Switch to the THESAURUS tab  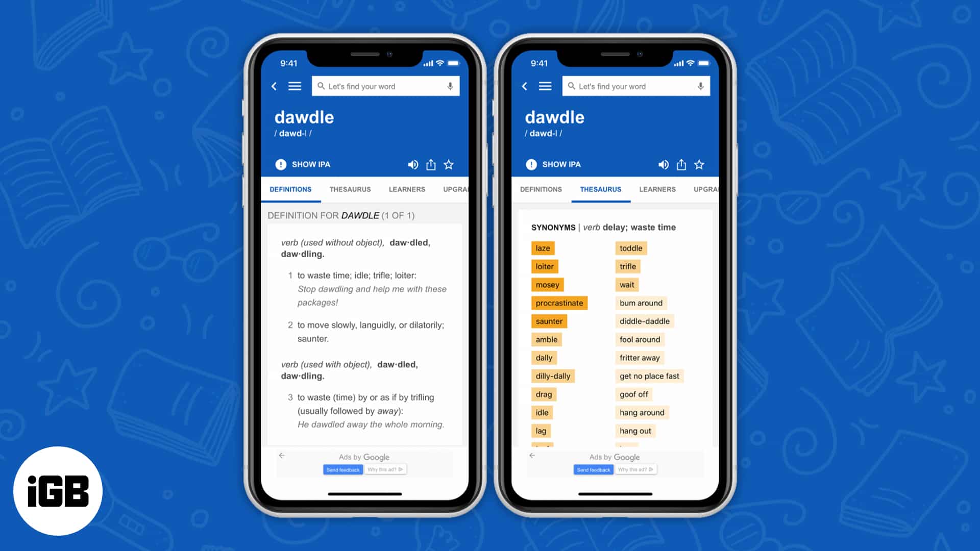[x=350, y=189]
